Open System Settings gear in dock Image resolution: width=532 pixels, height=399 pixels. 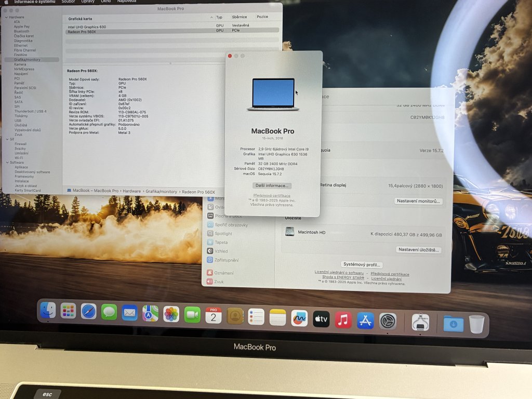[x=388, y=321]
